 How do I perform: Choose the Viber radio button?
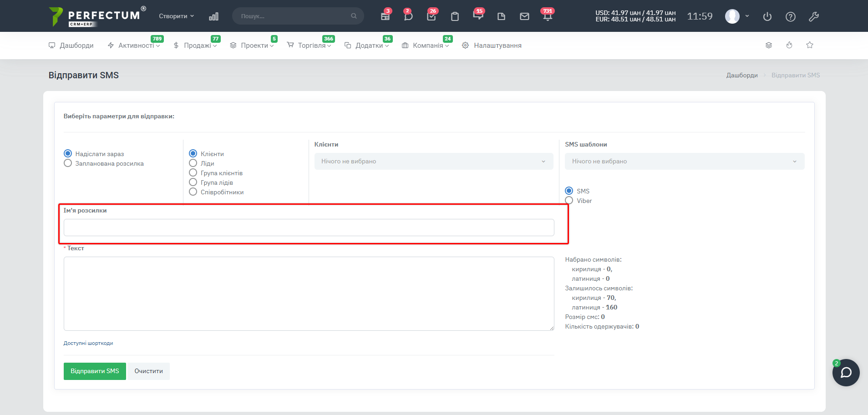[x=569, y=201]
